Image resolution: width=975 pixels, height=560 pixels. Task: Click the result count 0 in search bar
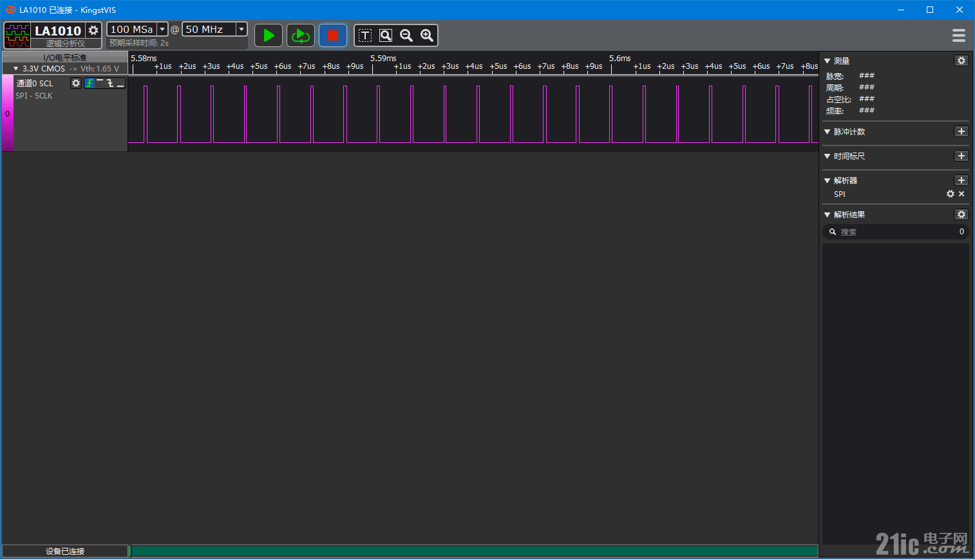point(961,232)
